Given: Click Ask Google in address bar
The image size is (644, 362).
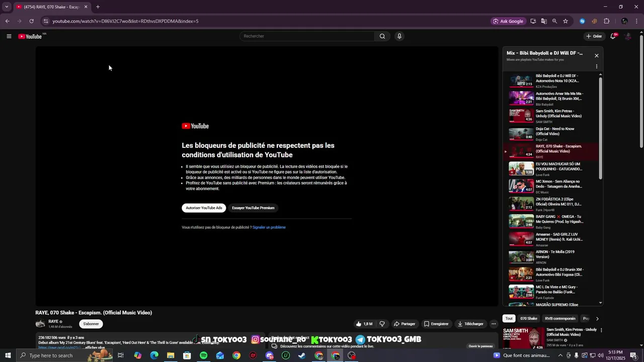Looking at the screenshot, I should tap(508, 21).
